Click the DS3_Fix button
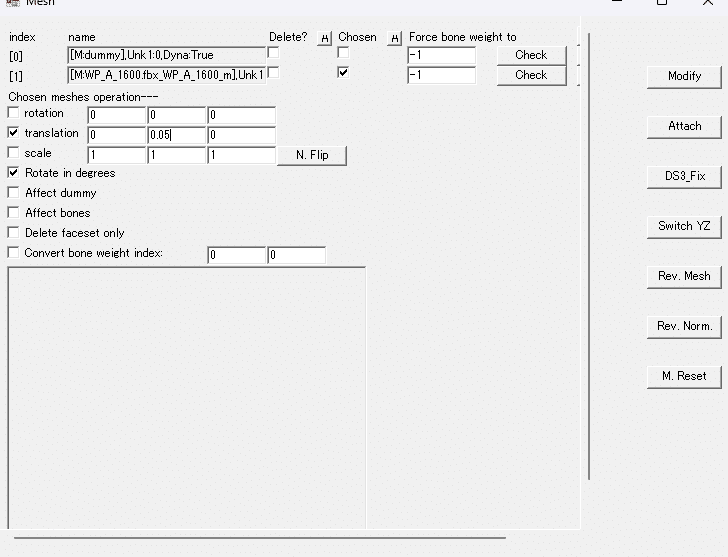 [x=684, y=177]
